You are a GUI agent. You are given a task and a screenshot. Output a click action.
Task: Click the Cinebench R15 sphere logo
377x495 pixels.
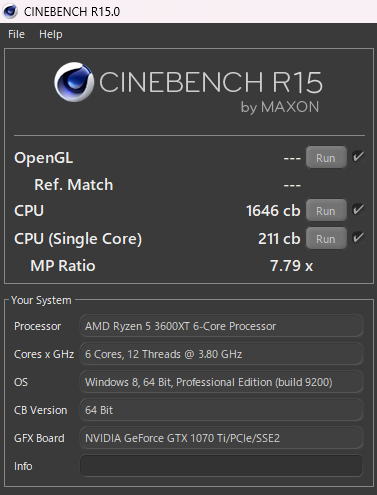(74, 82)
